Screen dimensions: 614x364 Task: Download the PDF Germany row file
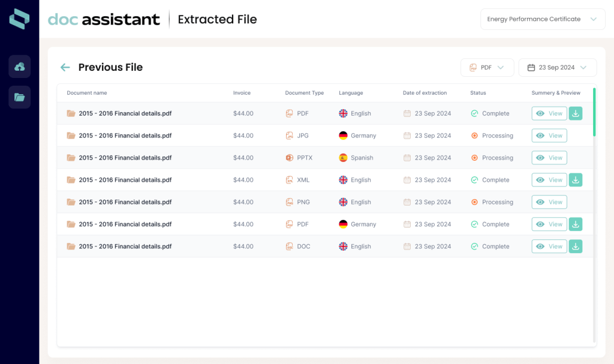[575, 224]
